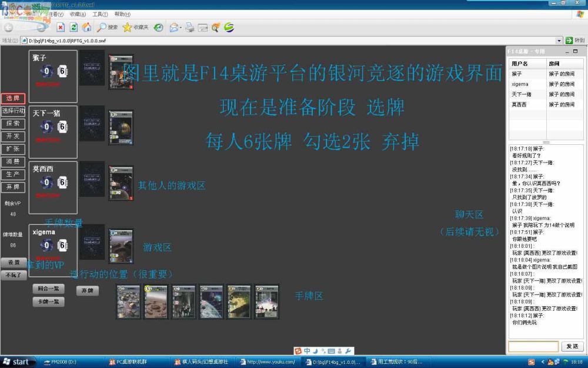The image size is (588, 368).
Task: Select the 弃牌 phase button in left sidebar
Action: point(13,187)
